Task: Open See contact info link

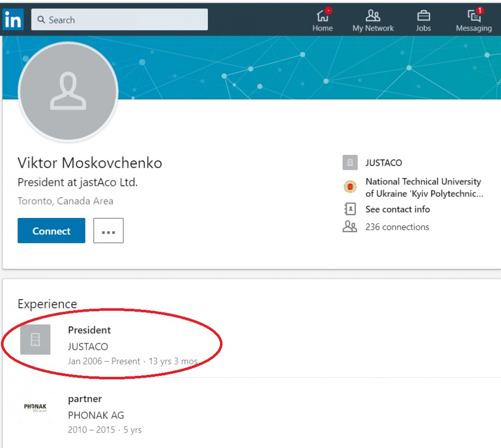Action: pyautogui.click(x=397, y=209)
